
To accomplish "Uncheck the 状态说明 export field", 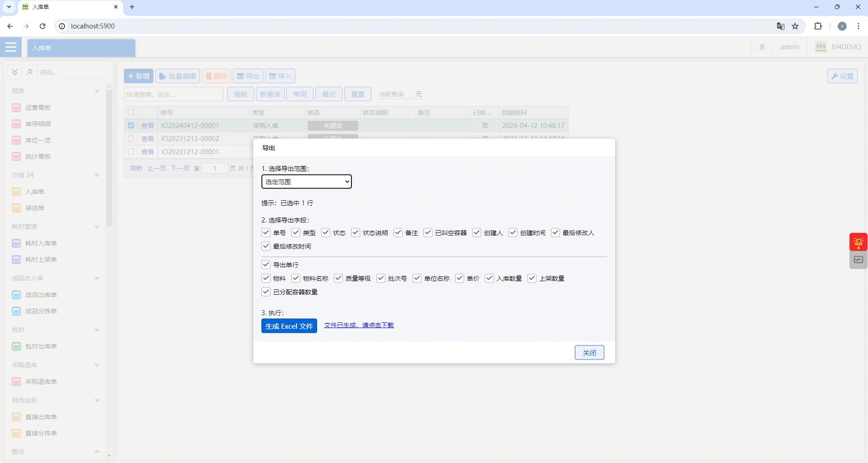I will tap(356, 232).
